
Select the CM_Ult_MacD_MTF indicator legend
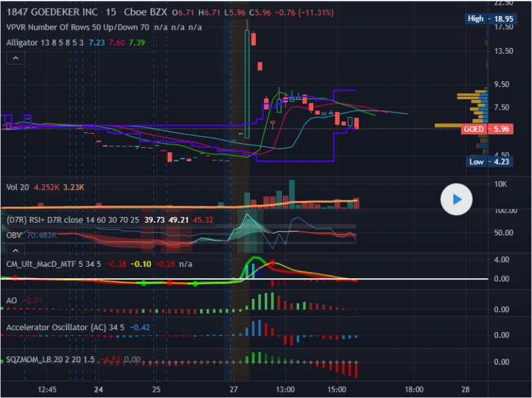pyautogui.click(x=48, y=264)
